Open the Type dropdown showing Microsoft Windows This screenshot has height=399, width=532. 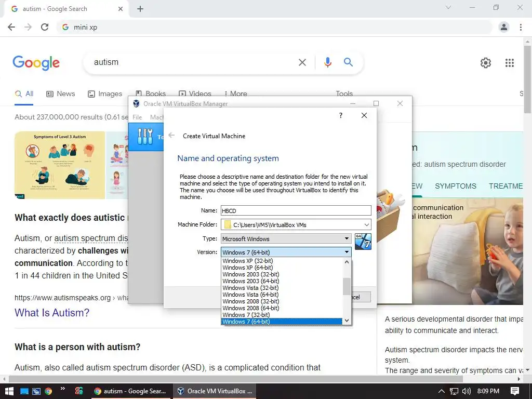[x=286, y=238]
